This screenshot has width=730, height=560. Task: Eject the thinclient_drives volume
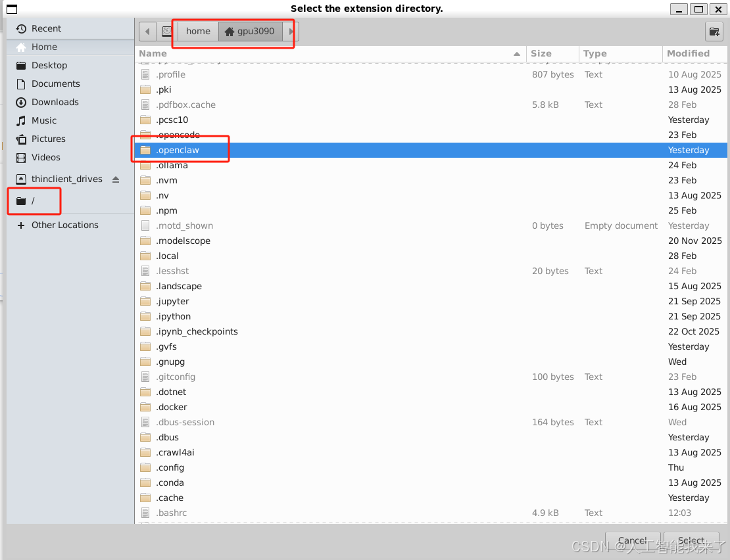[x=116, y=179]
